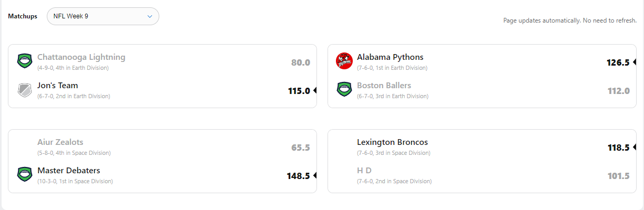644x210 pixels.
Task: Click the Aiur Zealots 65.5 score
Action: click(x=301, y=148)
